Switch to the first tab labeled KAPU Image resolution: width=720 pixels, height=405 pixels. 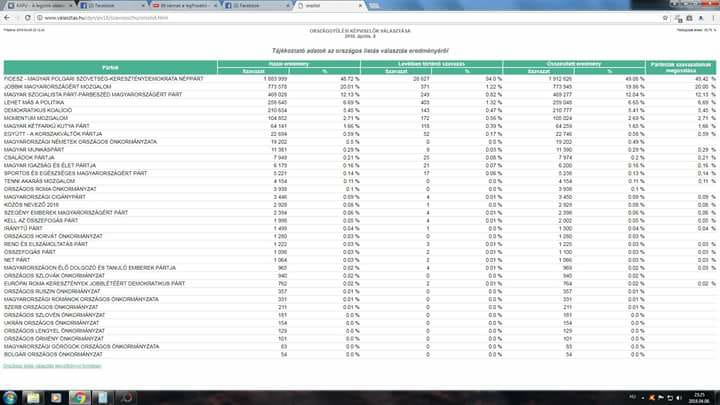coord(39,6)
